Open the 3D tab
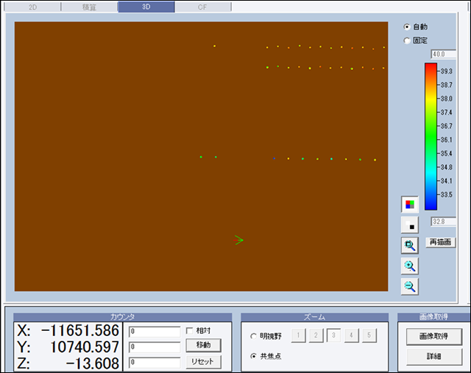The image size is (471, 373). (x=146, y=7)
